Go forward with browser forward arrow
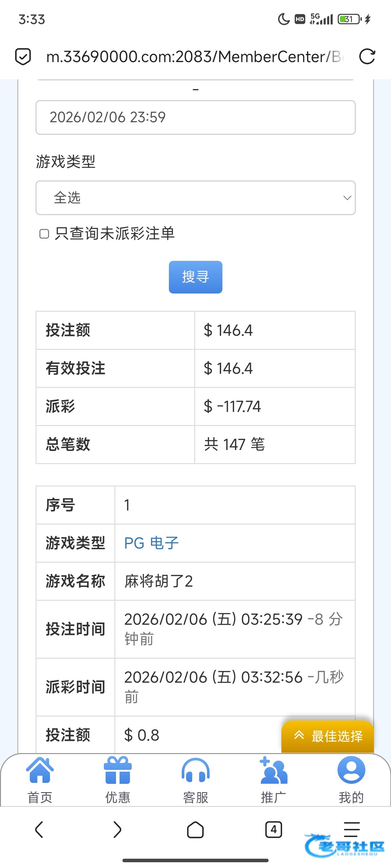Screen dimensions: 391x868 pyautogui.click(x=117, y=830)
